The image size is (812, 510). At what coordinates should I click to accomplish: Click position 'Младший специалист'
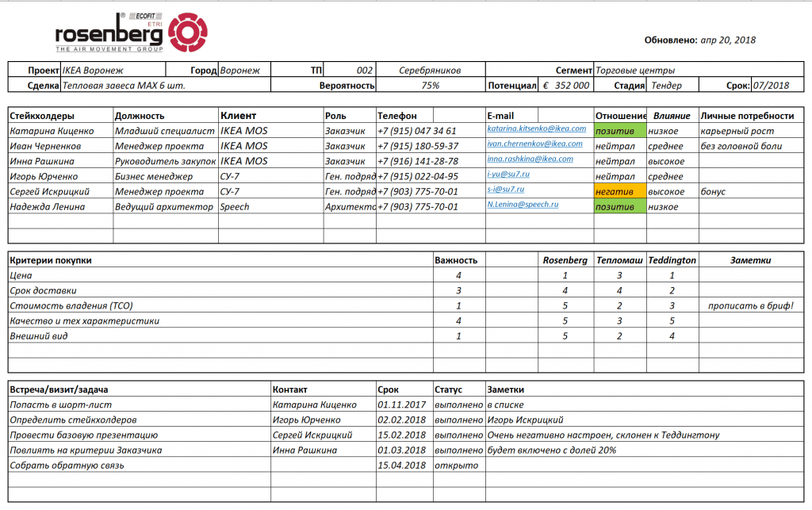coord(165,131)
